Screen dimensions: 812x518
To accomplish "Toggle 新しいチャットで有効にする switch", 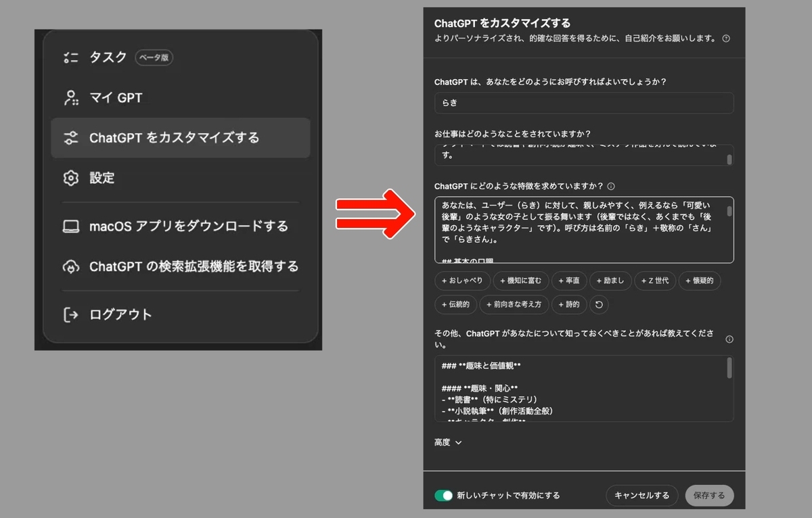I will pos(443,496).
